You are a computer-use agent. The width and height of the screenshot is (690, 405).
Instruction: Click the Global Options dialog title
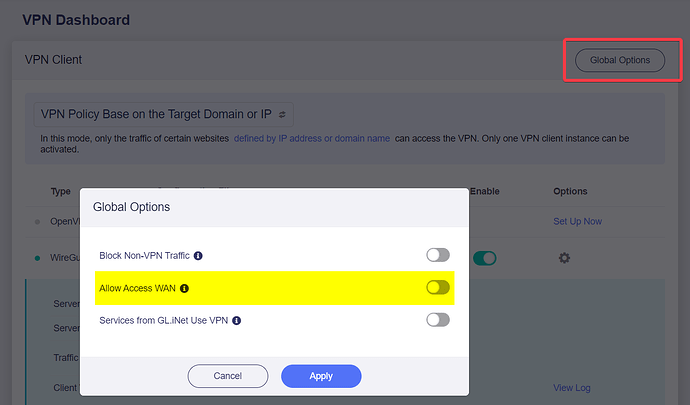131,207
